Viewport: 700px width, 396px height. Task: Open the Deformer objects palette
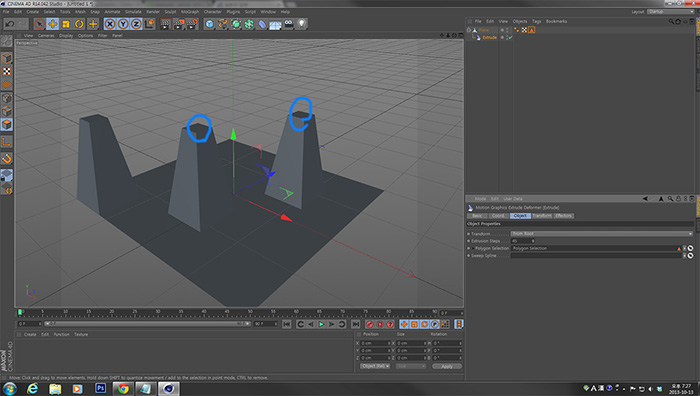pyautogui.click(x=262, y=24)
